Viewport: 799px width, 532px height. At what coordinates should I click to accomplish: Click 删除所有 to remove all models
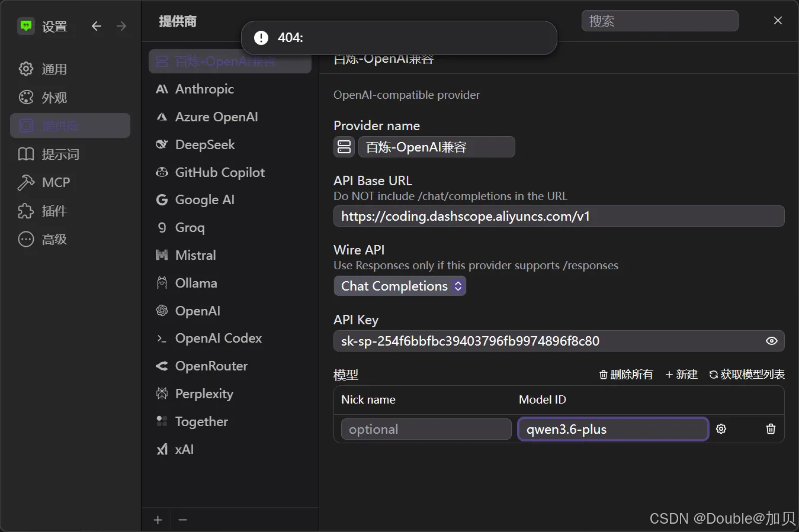point(626,375)
